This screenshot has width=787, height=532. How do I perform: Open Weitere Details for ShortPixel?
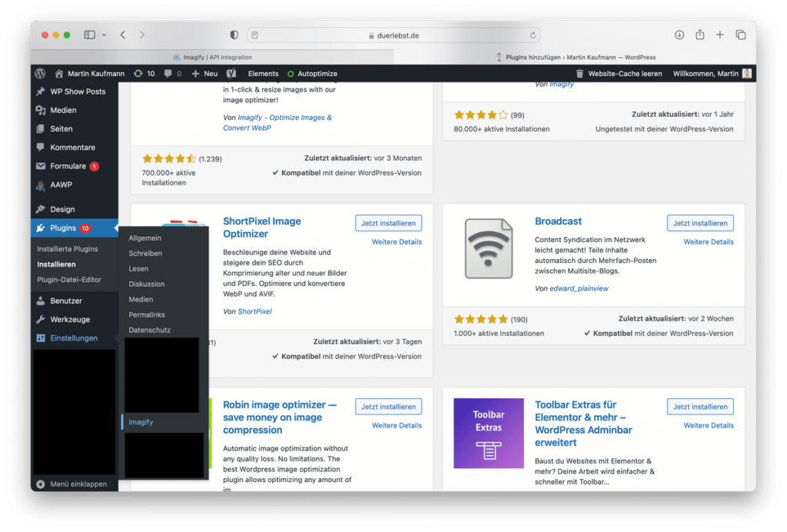397,242
